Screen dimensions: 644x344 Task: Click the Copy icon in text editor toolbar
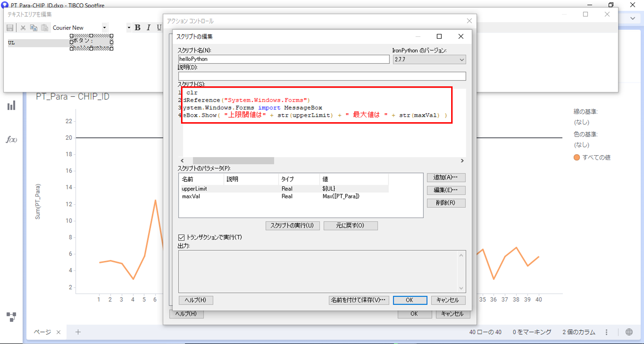point(33,28)
